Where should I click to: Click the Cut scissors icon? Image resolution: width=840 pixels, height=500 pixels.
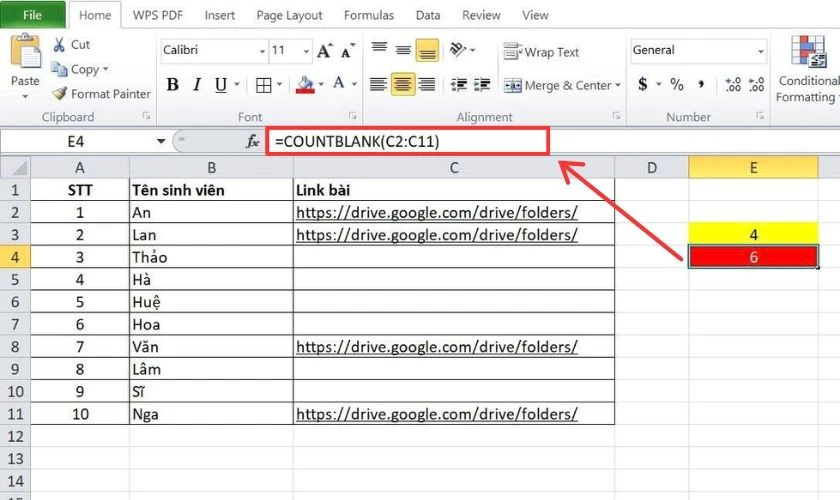[x=59, y=44]
